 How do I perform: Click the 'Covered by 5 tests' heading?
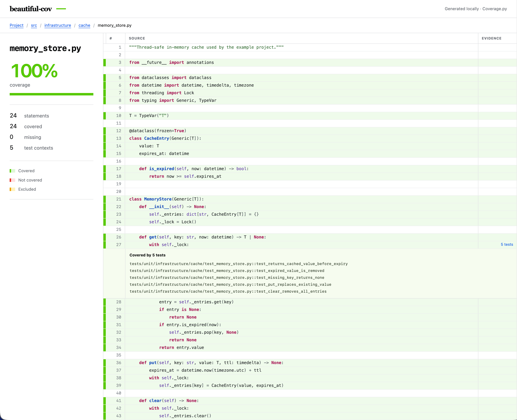pyautogui.click(x=147, y=255)
